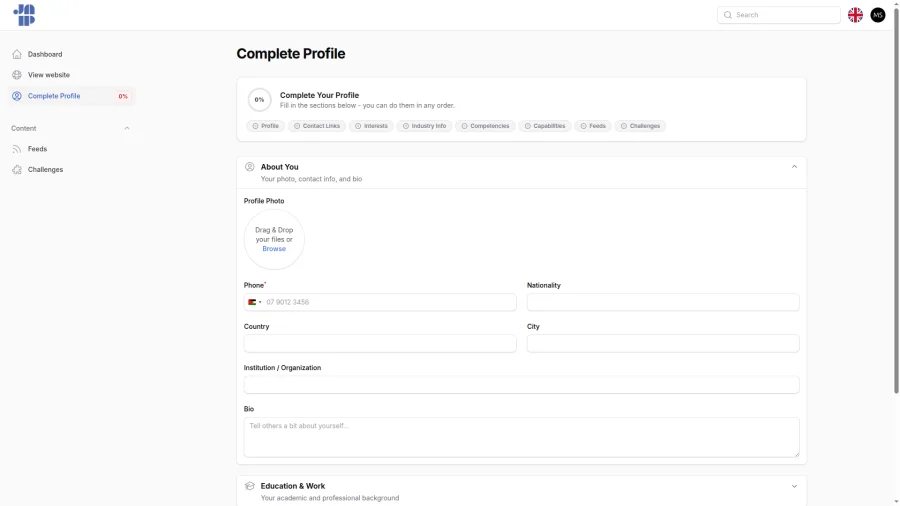Jump to the Competencies chip
This screenshot has width=900, height=506.
pyautogui.click(x=485, y=126)
